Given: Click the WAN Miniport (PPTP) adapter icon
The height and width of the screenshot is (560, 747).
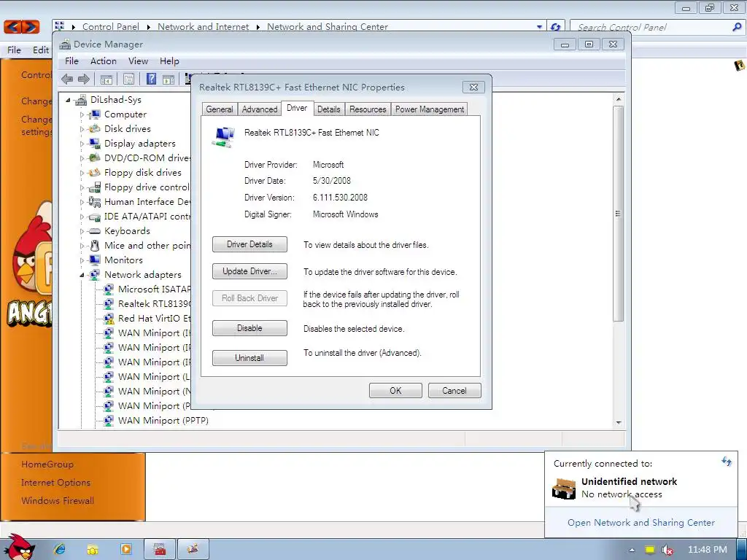Looking at the screenshot, I should [x=109, y=421].
